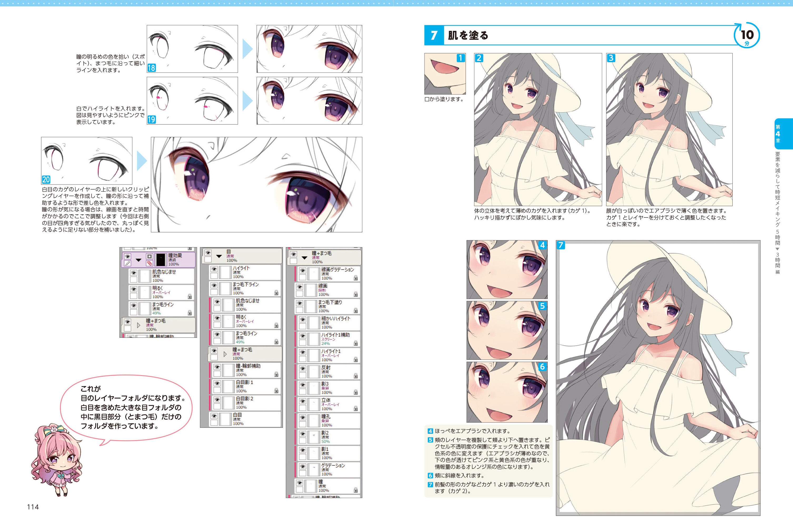793x532 pixels.
Task: Click the lock icon on 線画グラデーション layer
Action: [x=356, y=277]
